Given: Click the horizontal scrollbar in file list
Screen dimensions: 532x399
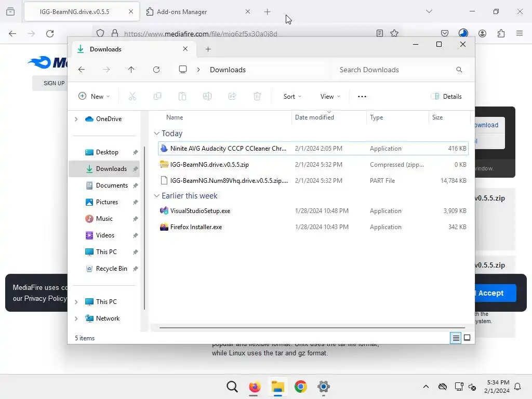Looking at the screenshot, I should (312, 328).
